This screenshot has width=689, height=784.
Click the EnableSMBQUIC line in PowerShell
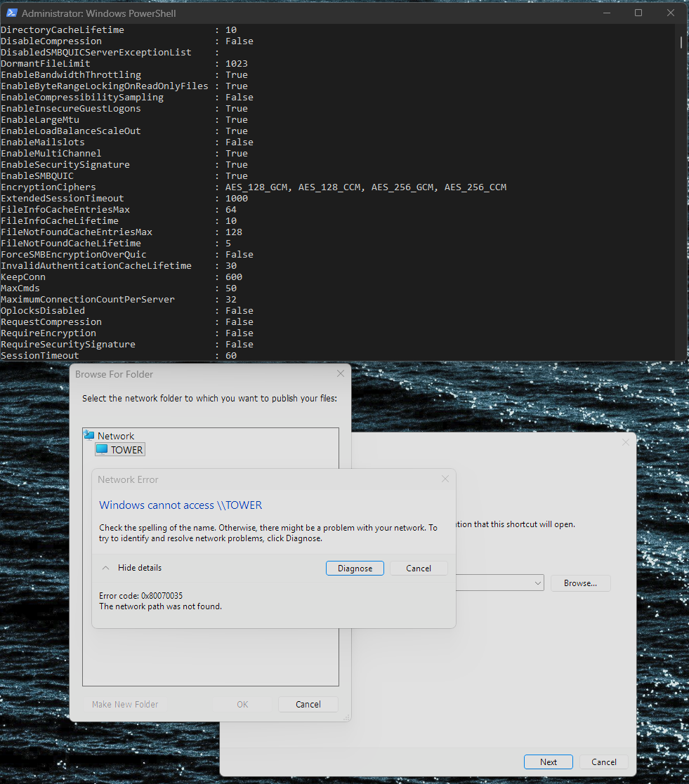[x=124, y=176]
